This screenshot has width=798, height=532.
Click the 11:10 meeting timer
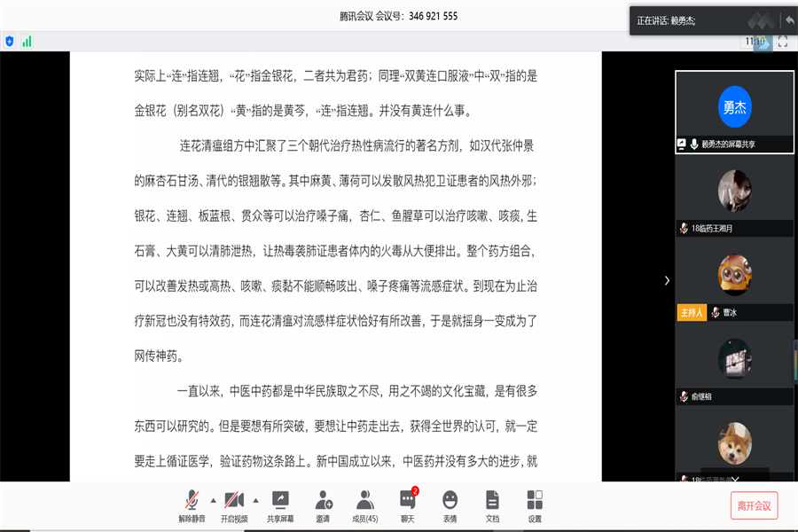click(x=755, y=42)
